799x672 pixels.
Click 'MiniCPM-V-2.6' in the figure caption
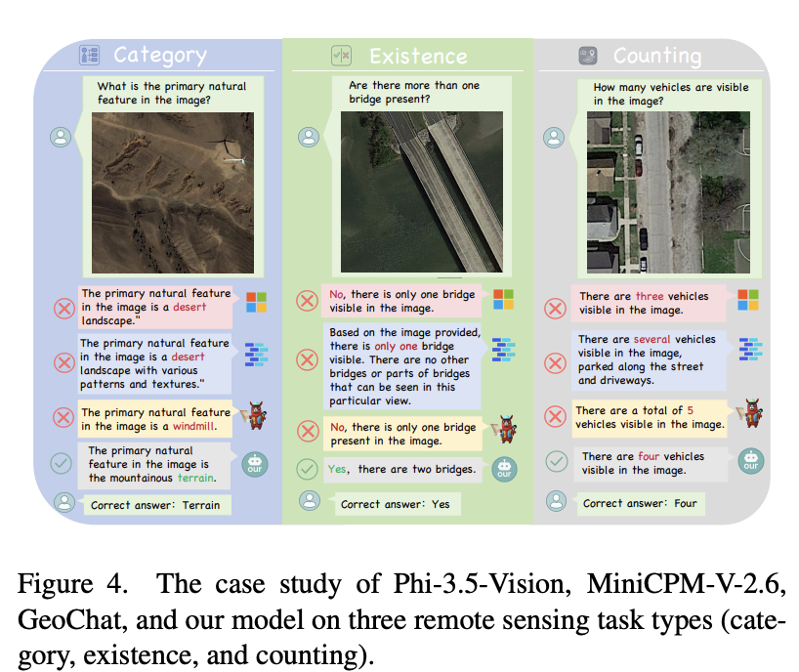(687, 583)
